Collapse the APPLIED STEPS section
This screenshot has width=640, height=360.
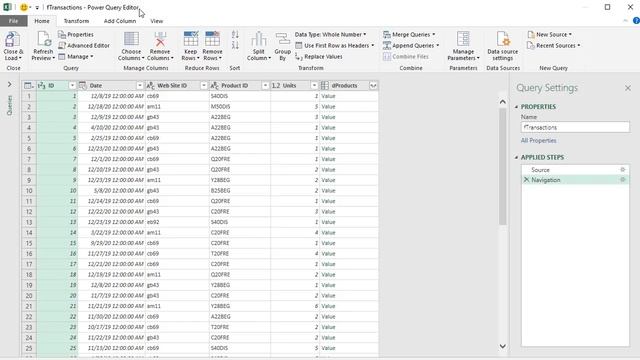pyautogui.click(x=516, y=157)
